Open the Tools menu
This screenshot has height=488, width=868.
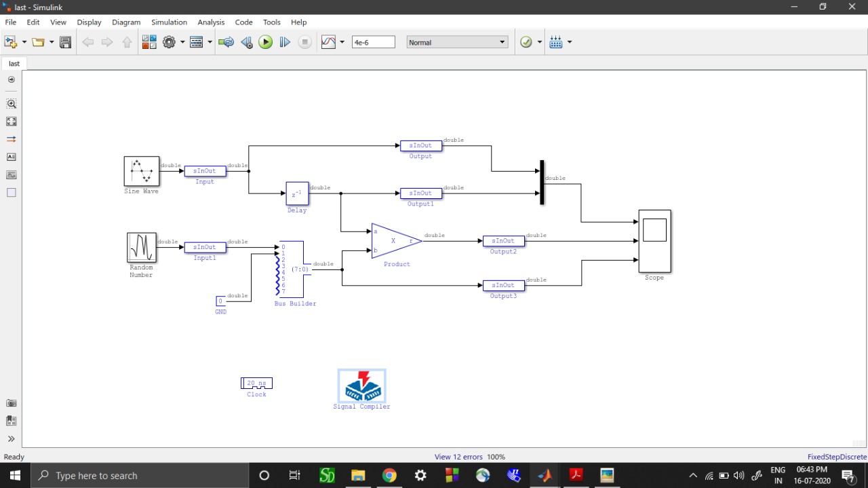pyautogui.click(x=272, y=22)
